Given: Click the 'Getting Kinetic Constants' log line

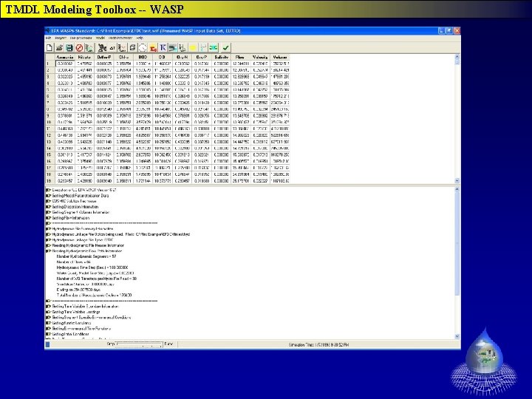Looking at the screenshot, I should (x=72, y=323).
